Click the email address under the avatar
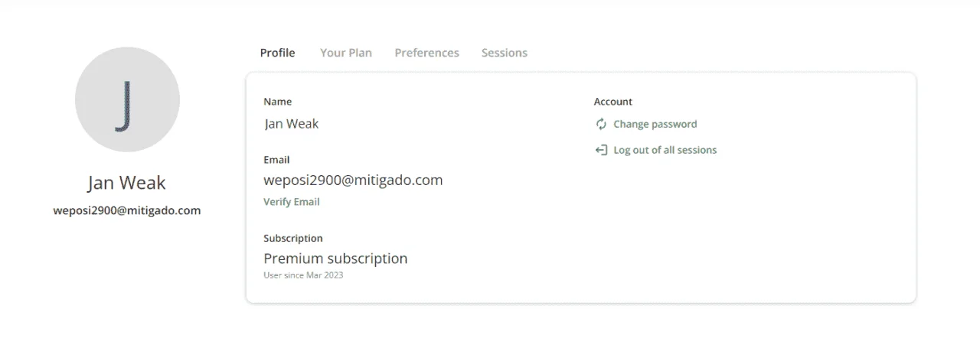 pos(127,210)
